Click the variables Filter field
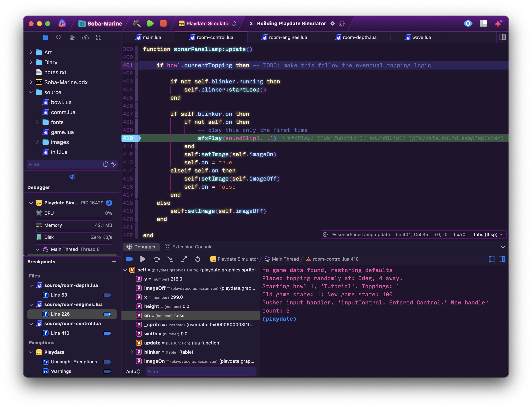This screenshot has width=532, height=408. click(201, 371)
